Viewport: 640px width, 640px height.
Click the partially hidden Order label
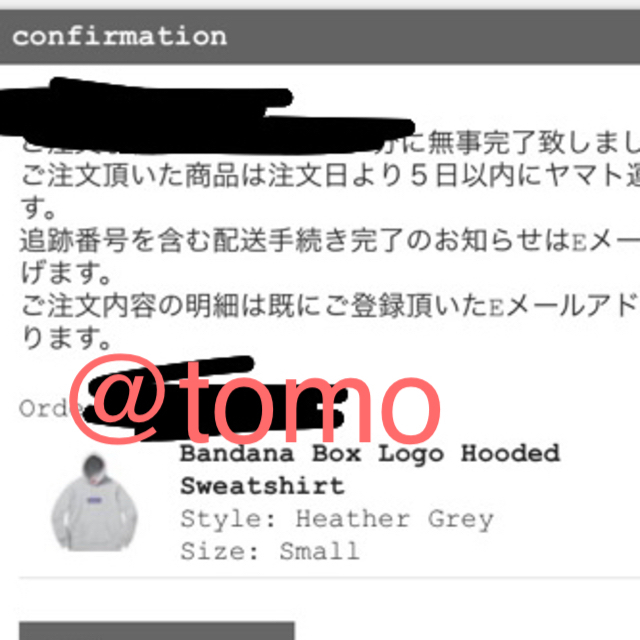coord(51,408)
